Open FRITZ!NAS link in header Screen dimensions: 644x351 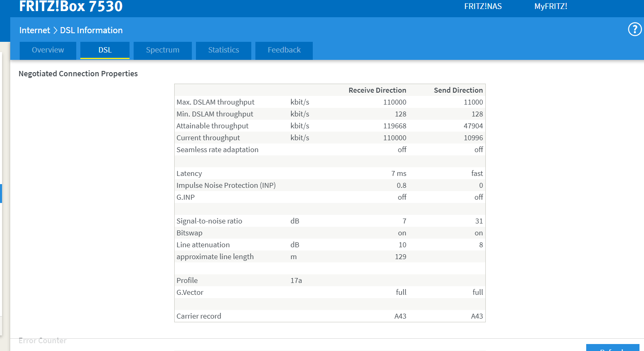pyautogui.click(x=483, y=6)
